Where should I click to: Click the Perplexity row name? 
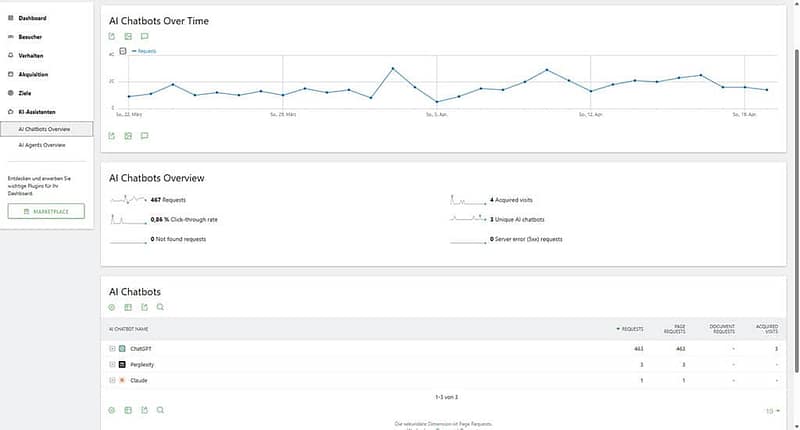click(x=142, y=365)
